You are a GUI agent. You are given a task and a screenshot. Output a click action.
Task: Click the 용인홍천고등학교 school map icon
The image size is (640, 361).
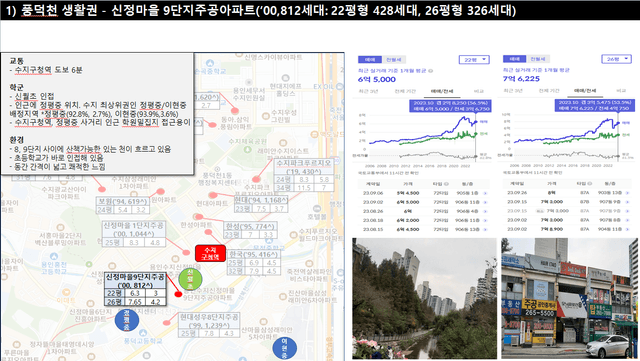53,256
